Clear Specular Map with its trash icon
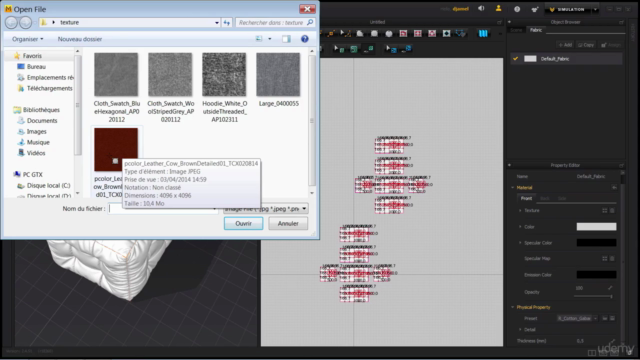 pos(612,258)
